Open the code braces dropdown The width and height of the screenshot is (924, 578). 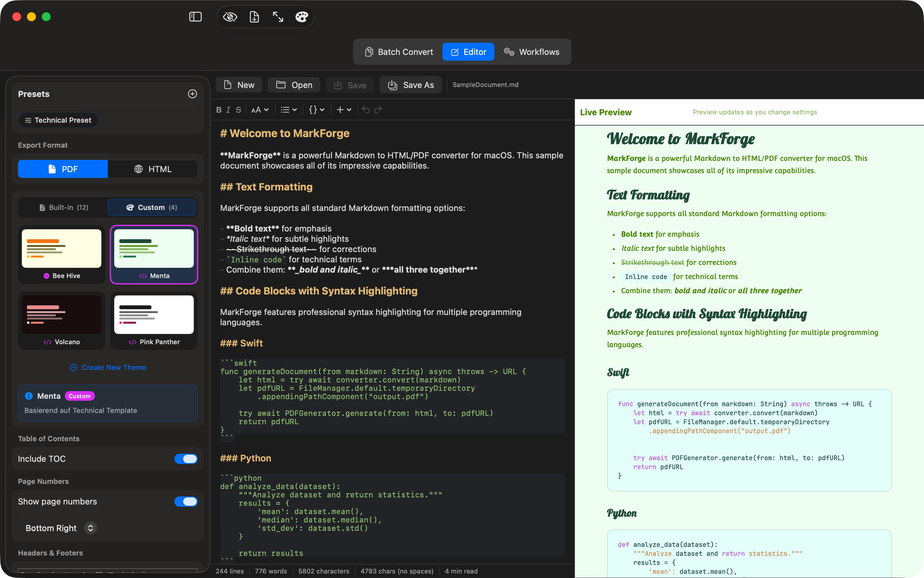pyautogui.click(x=317, y=110)
